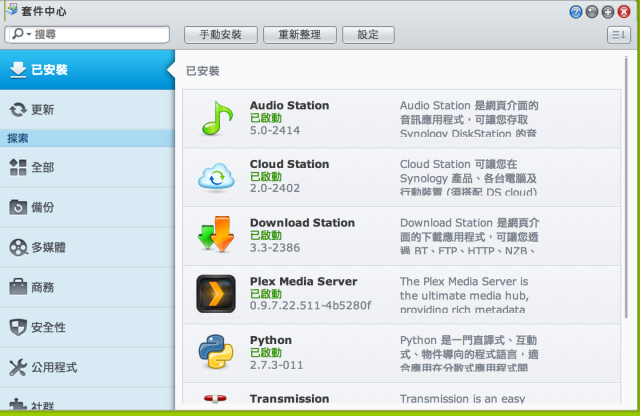Open the search magnifier dropdown arrow
This screenshot has height=416, width=640.
[29, 34]
